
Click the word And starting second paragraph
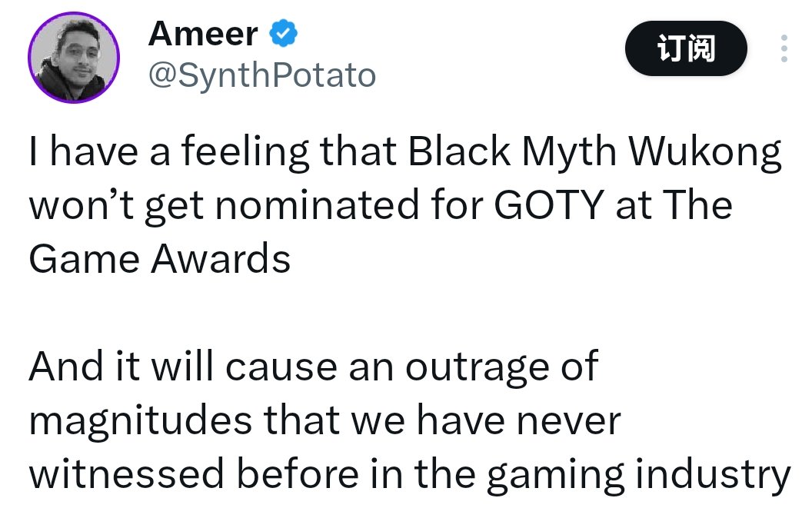pos(66,367)
